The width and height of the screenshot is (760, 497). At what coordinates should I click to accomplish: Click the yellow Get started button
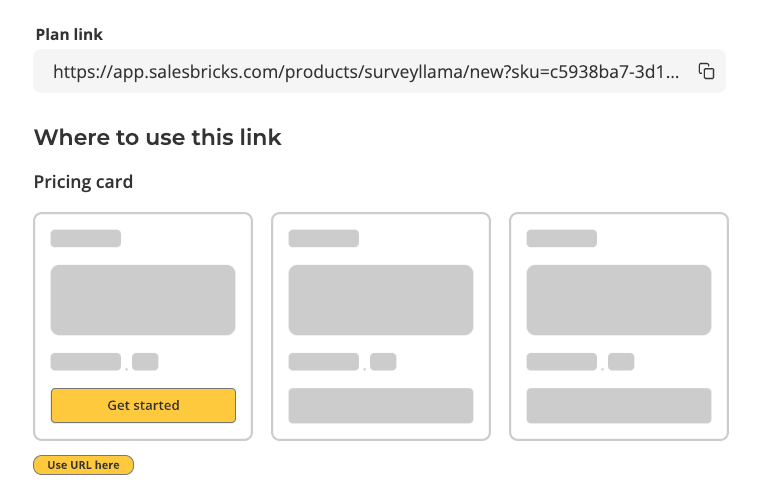point(143,405)
